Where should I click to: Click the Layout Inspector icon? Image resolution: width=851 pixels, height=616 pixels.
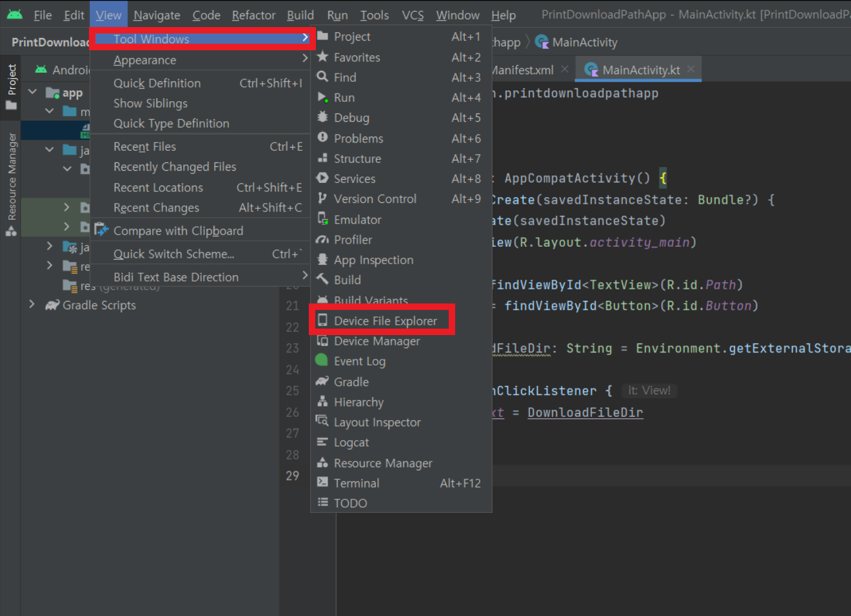[x=322, y=421]
